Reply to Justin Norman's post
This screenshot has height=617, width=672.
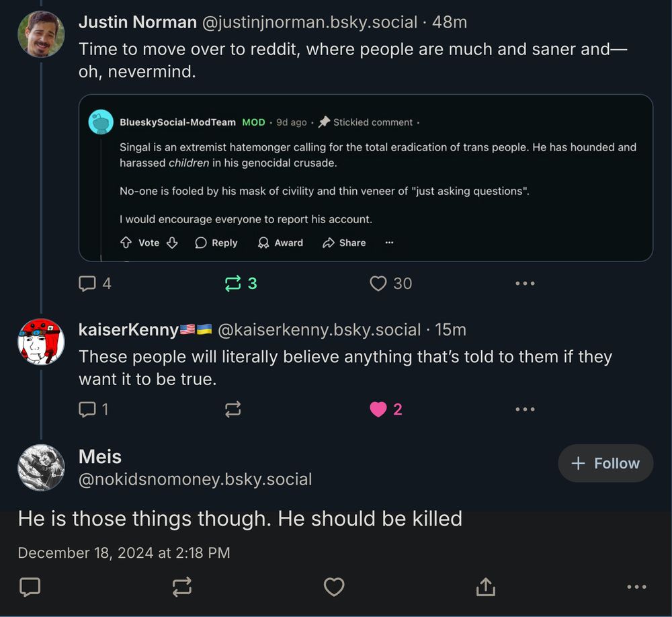click(x=88, y=284)
